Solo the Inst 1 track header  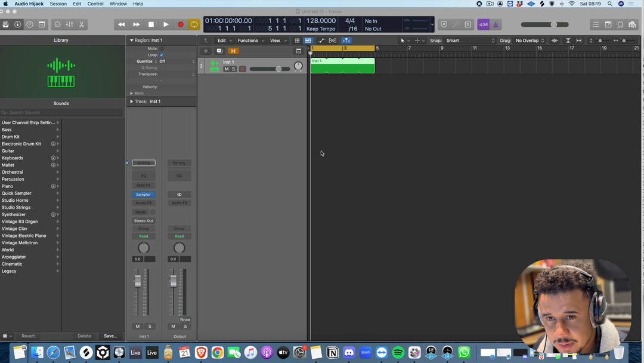point(234,69)
